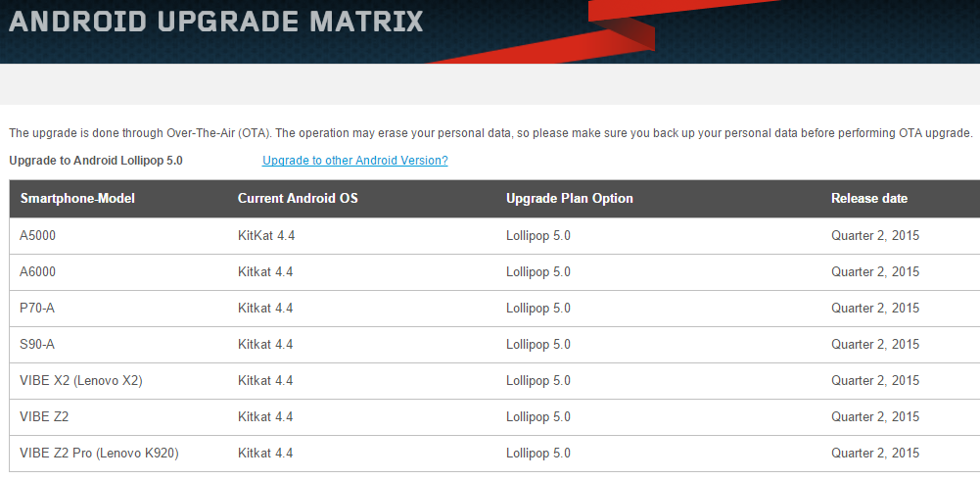
Task: Click 'Quarter 2, 2015' in the VIBE Z2 row
Action: point(875,417)
